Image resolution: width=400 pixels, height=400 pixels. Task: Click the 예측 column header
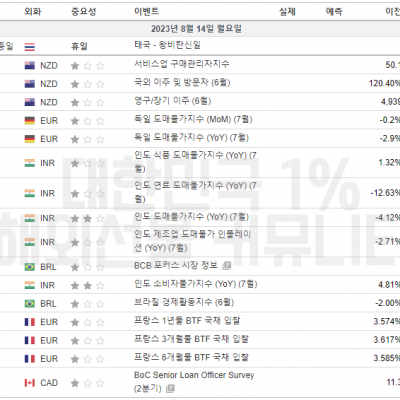[x=334, y=12]
